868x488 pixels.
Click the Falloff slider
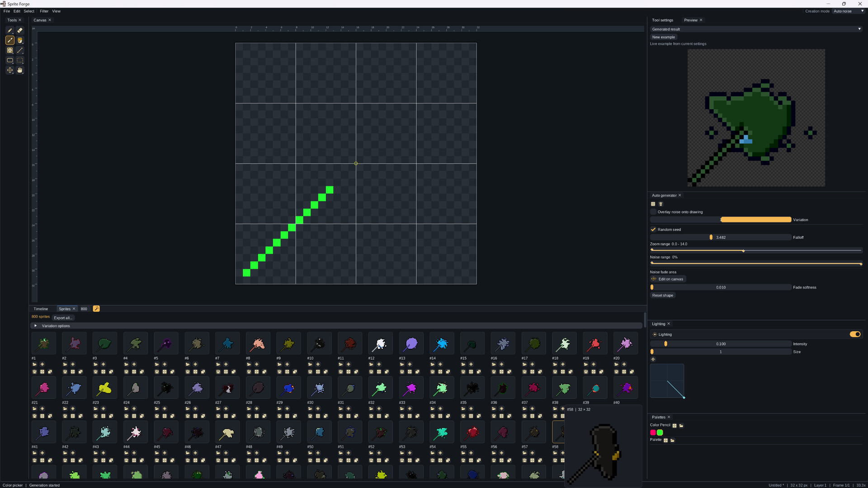(721, 237)
